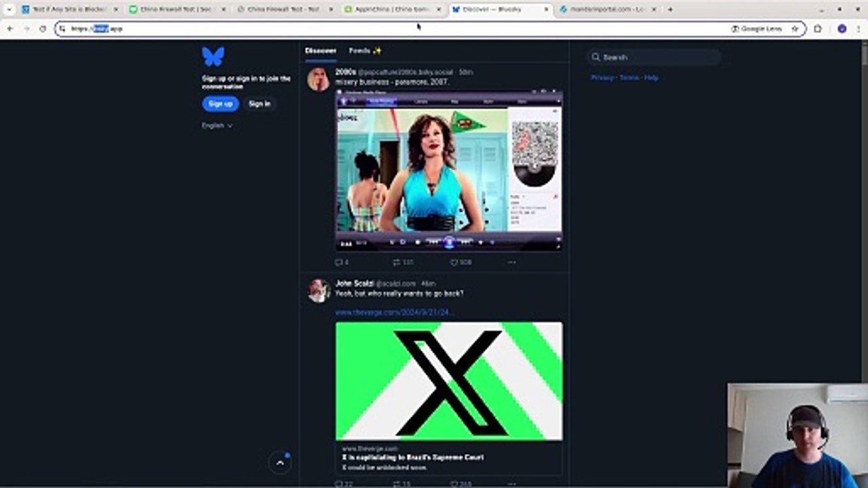Open the John Scalzi profile avatar
The height and width of the screenshot is (488, 868).
point(318,291)
